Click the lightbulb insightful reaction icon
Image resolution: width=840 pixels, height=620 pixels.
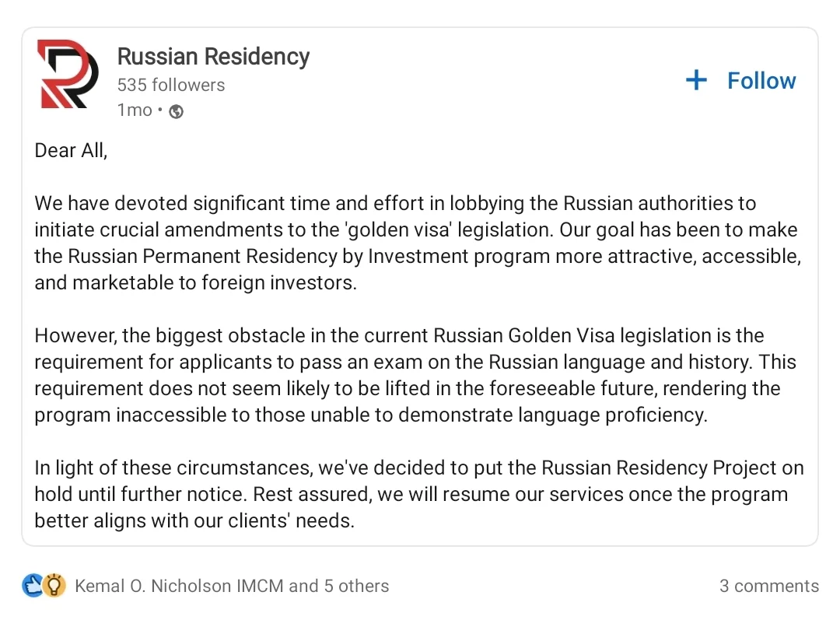point(54,585)
